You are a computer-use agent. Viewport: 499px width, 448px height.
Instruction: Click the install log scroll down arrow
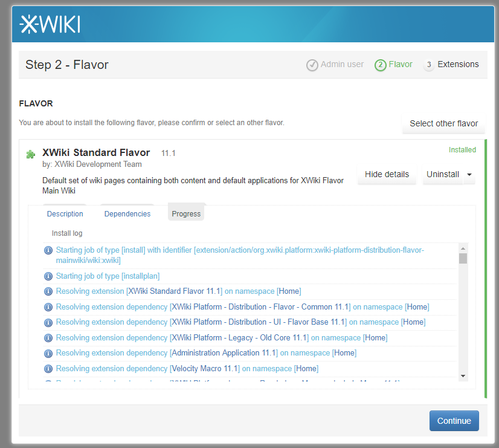pyautogui.click(x=463, y=376)
